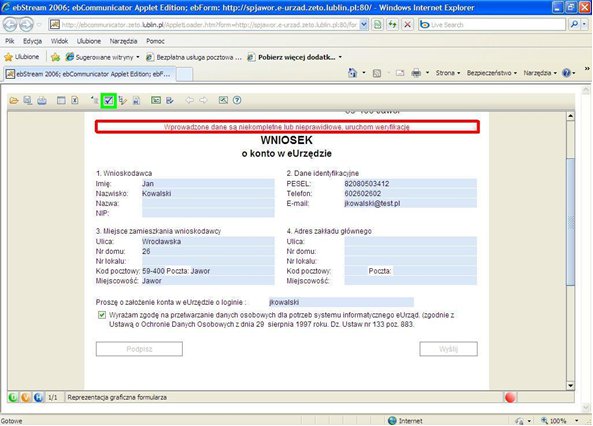Show hidden command bar items via chevron

[x=587, y=68]
